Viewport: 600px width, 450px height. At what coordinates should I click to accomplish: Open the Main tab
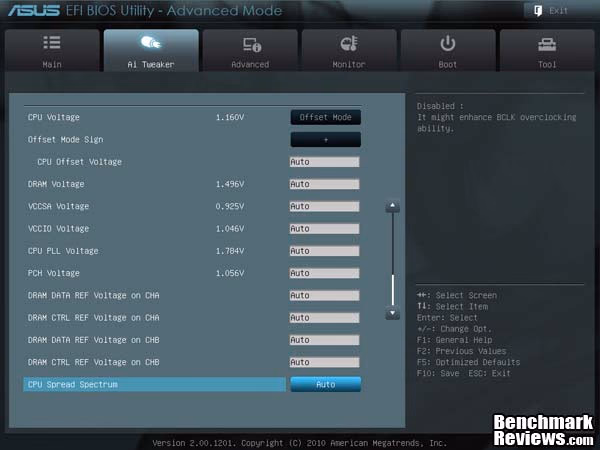(x=52, y=51)
